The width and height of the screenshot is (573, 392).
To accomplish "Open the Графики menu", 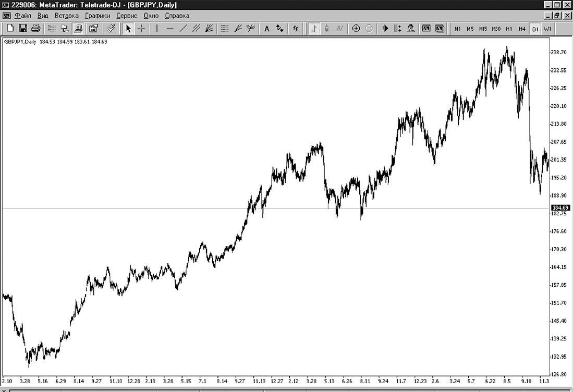I will 97,16.
